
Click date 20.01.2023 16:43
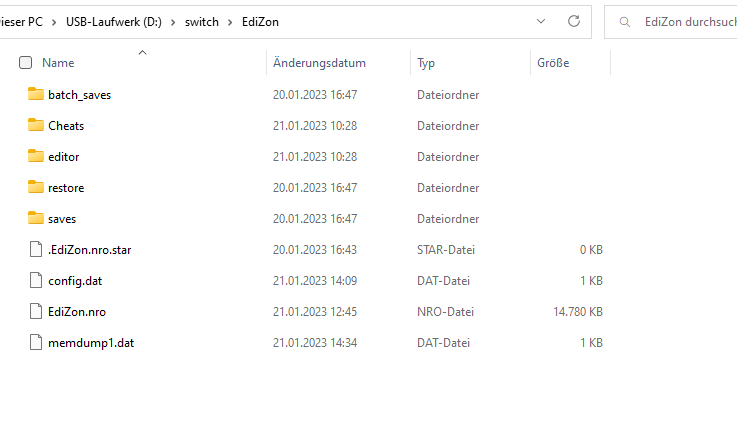pos(315,250)
